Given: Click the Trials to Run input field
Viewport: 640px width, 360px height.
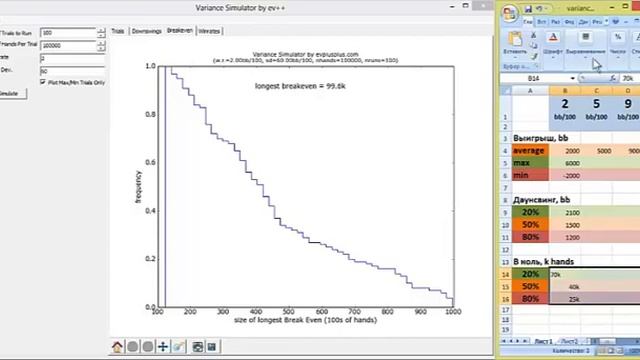Looking at the screenshot, I should (x=68, y=33).
